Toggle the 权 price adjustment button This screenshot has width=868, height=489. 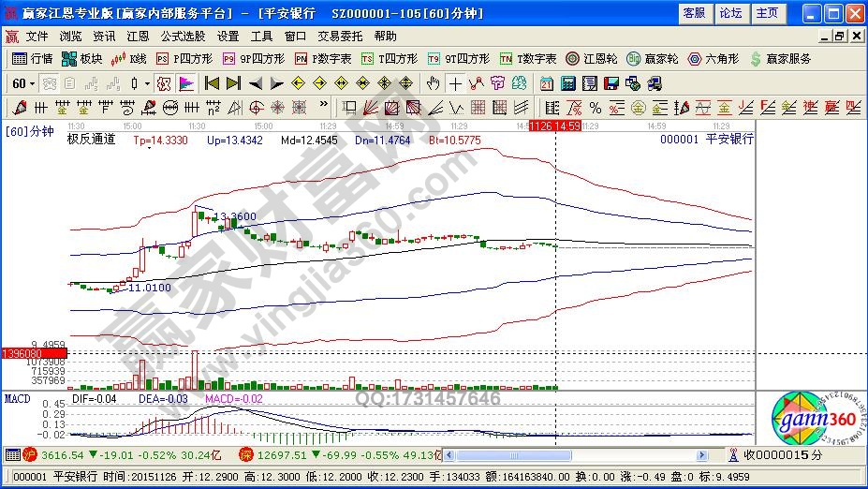(x=164, y=83)
